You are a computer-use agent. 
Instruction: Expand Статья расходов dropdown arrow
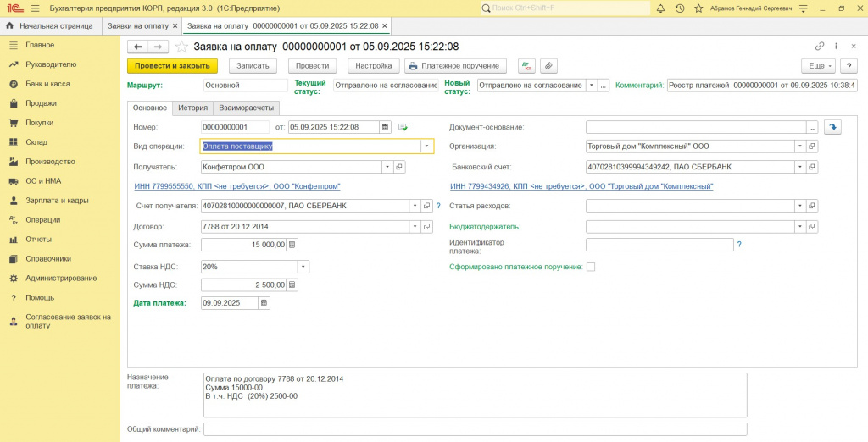(800, 206)
